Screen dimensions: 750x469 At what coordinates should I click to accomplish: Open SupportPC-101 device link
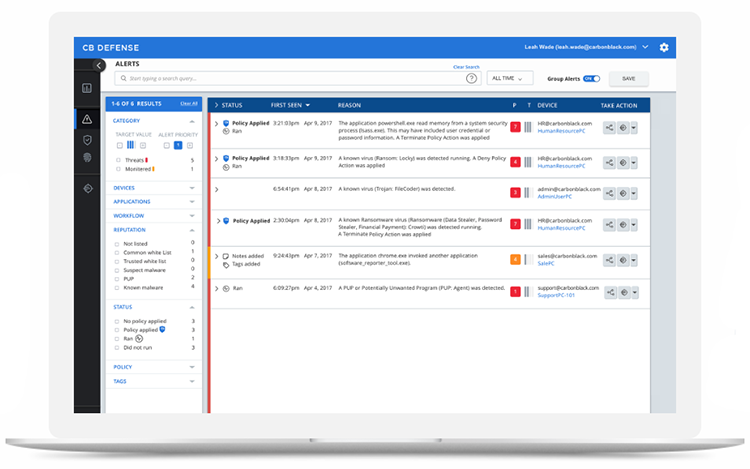(x=556, y=295)
